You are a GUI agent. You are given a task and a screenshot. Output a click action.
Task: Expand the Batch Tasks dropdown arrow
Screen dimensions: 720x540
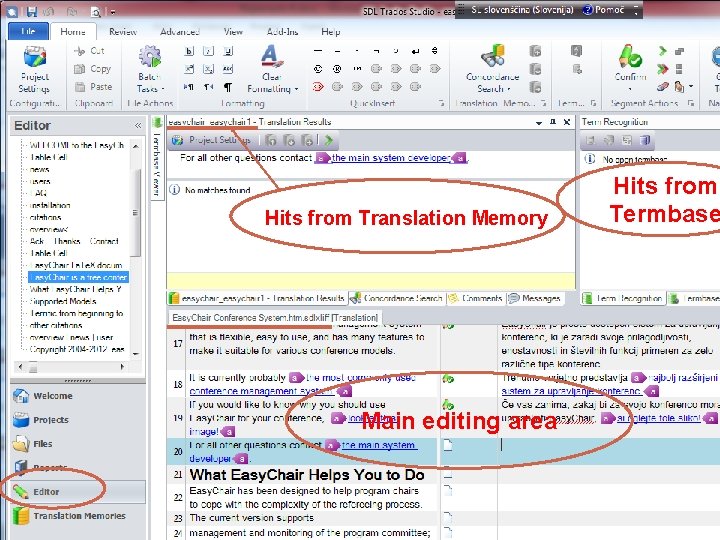click(163, 89)
